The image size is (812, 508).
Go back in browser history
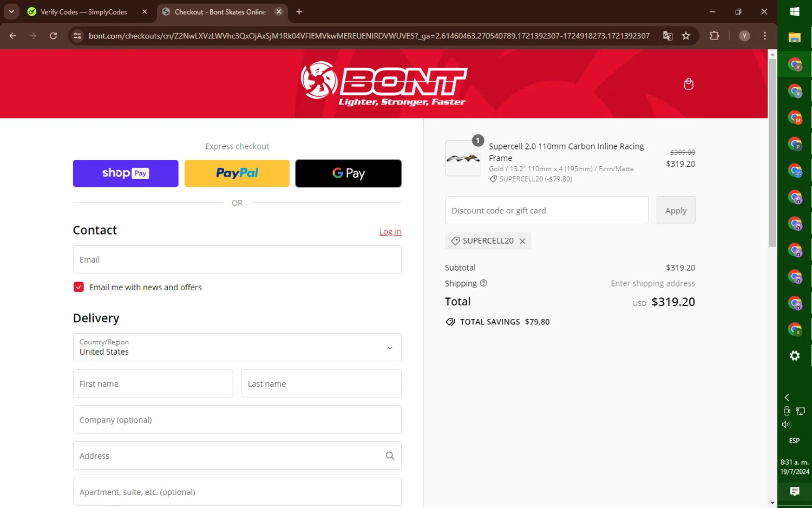[x=12, y=36]
